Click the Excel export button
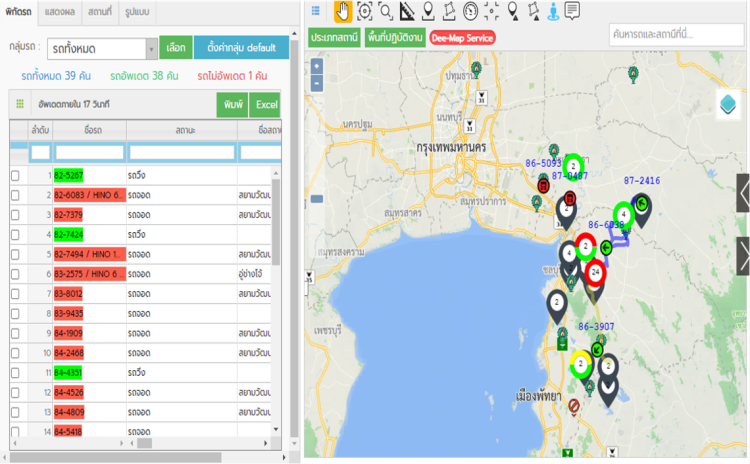The height and width of the screenshot is (464, 750). tap(265, 105)
